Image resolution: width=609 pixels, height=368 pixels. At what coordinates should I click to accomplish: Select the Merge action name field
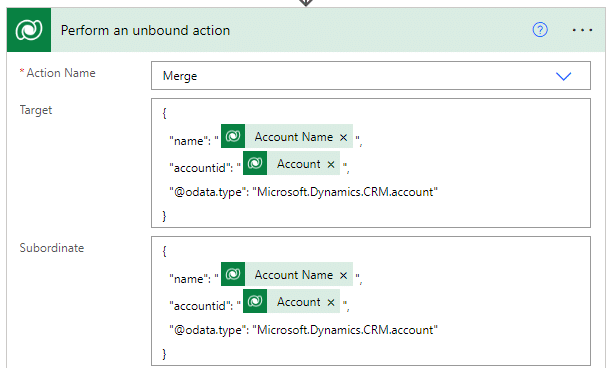pos(371,75)
